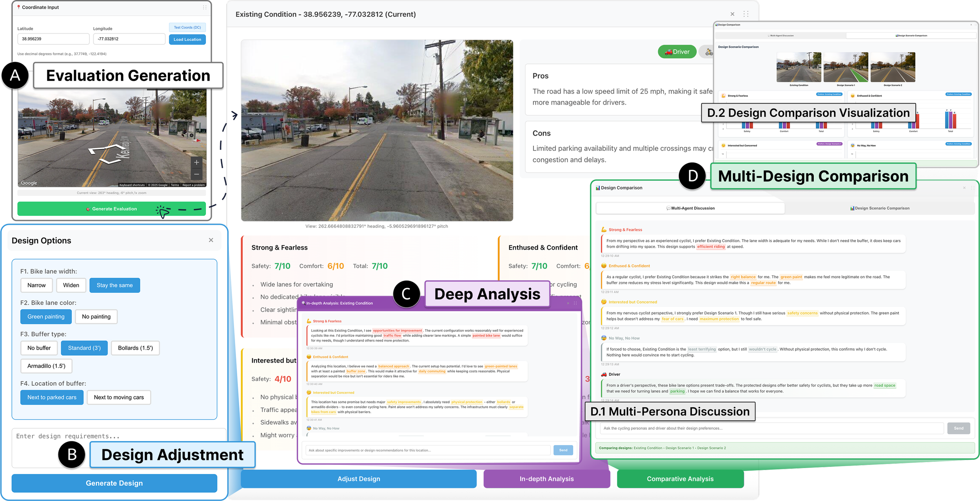The height and width of the screenshot is (501, 980).
Task: Zoom out with map minus button
Action: pyautogui.click(x=196, y=174)
